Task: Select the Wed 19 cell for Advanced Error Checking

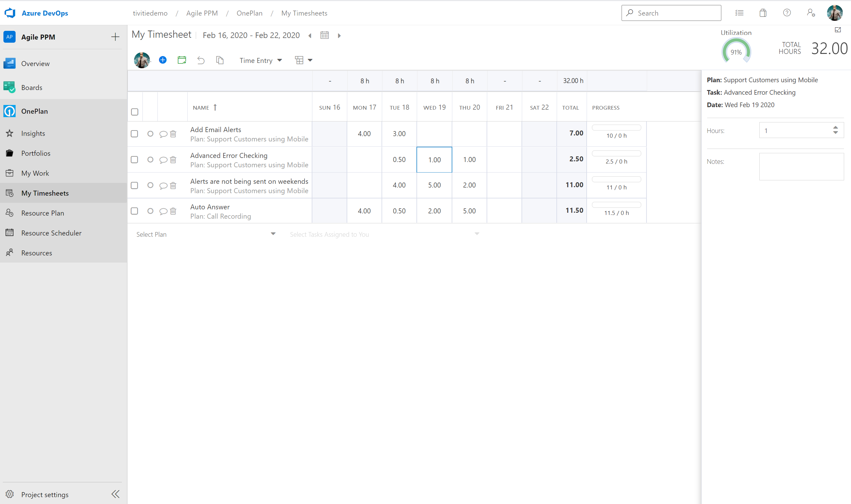Action: (434, 159)
